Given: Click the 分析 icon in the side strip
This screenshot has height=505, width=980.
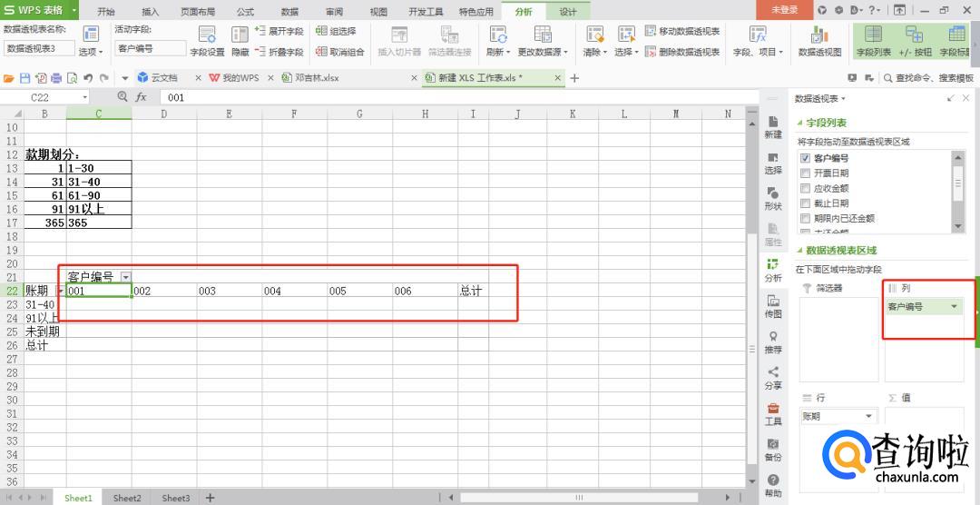Looking at the screenshot, I should 773,270.
